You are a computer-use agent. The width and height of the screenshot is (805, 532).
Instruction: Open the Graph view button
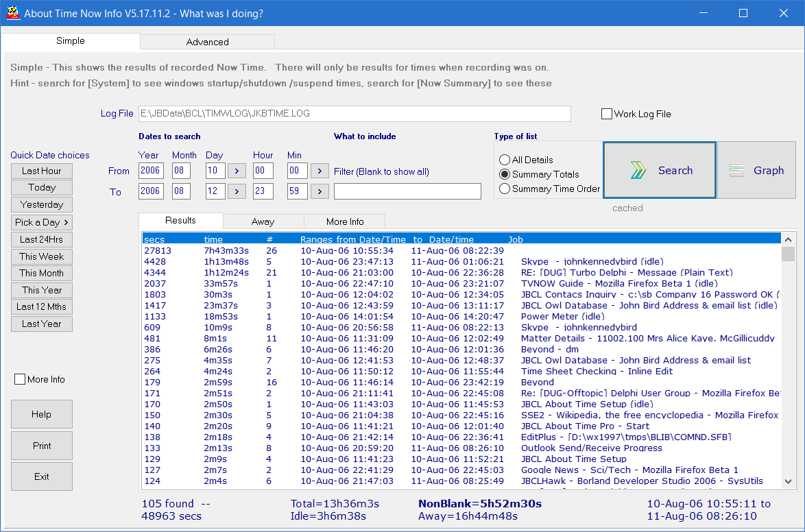(x=756, y=171)
